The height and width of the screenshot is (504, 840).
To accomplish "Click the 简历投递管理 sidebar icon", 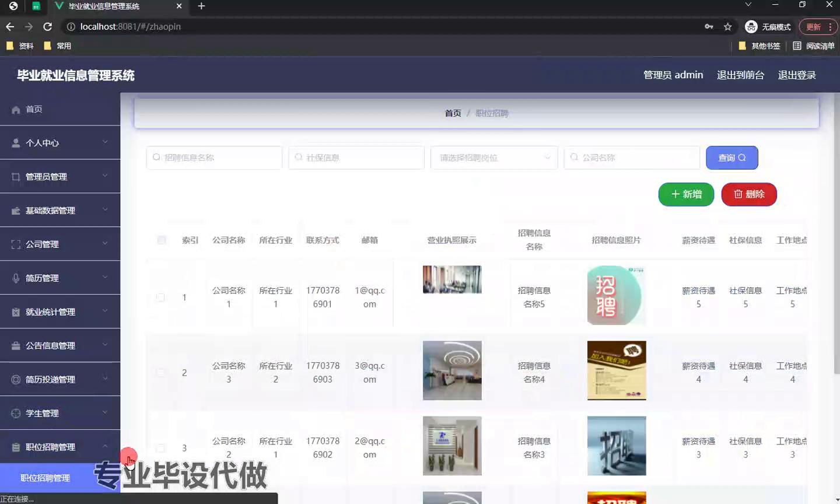I will (x=16, y=380).
